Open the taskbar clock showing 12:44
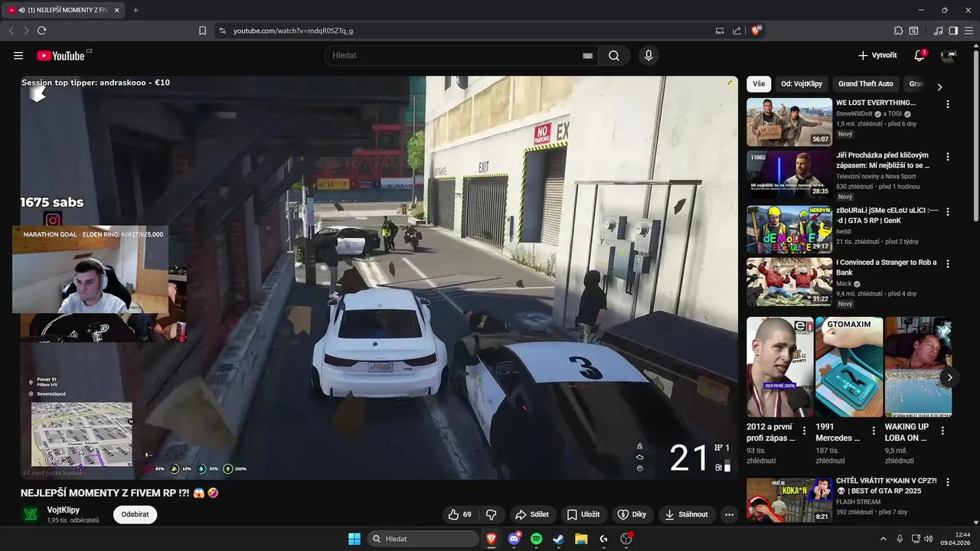980x551 pixels. click(x=955, y=539)
